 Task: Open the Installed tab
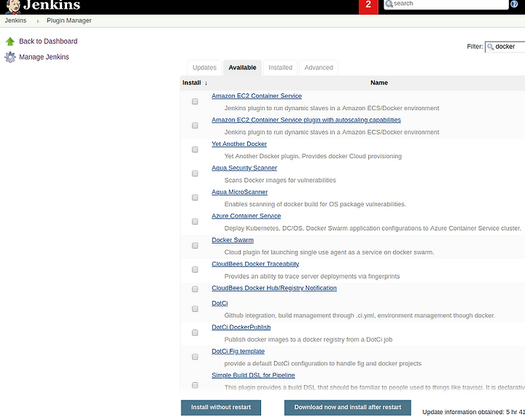pyautogui.click(x=280, y=68)
